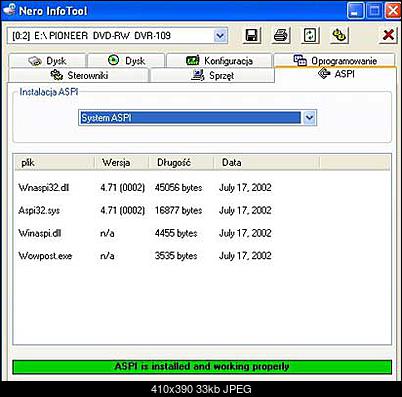The height and width of the screenshot is (397, 402).
Task: Click the 4455 bytes value
Action: click(x=176, y=233)
